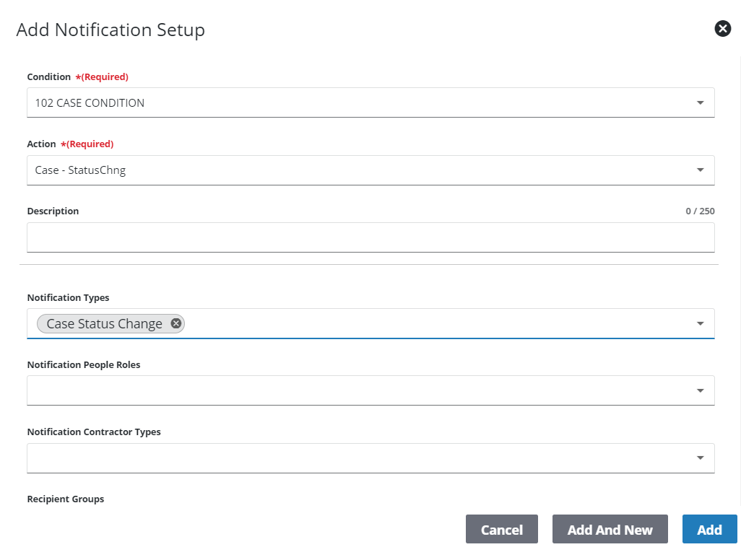Click the Condition dropdown arrow
The width and height of the screenshot is (741, 560).
699,102
